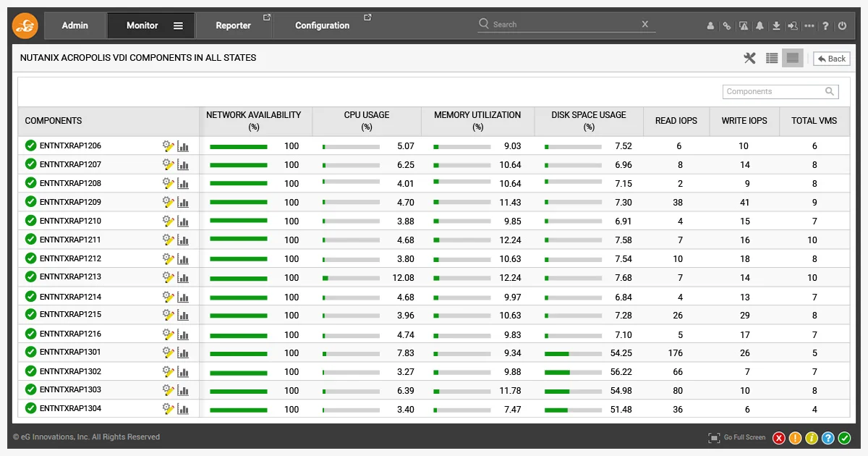Sort by COMPONENTS column header
The image size is (868, 456).
tap(109, 122)
